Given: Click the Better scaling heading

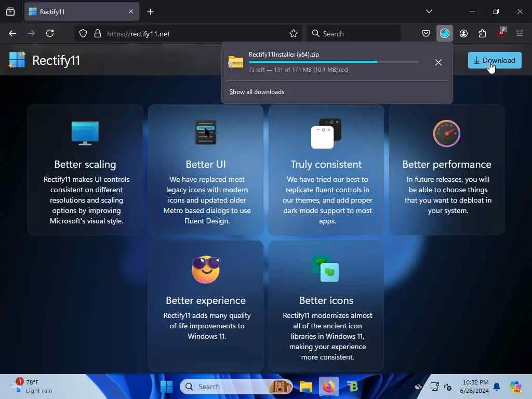Looking at the screenshot, I should pos(85,165).
